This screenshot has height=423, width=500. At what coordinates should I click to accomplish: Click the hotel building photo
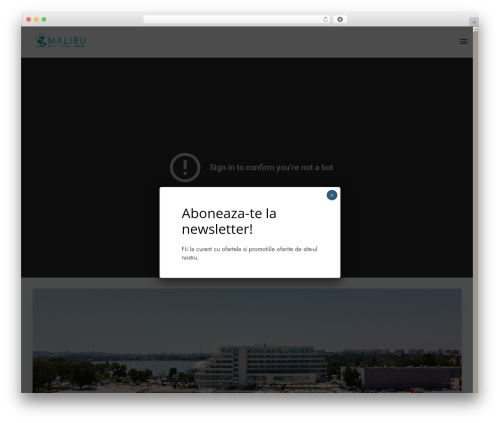pyautogui.click(x=247, y=340)
